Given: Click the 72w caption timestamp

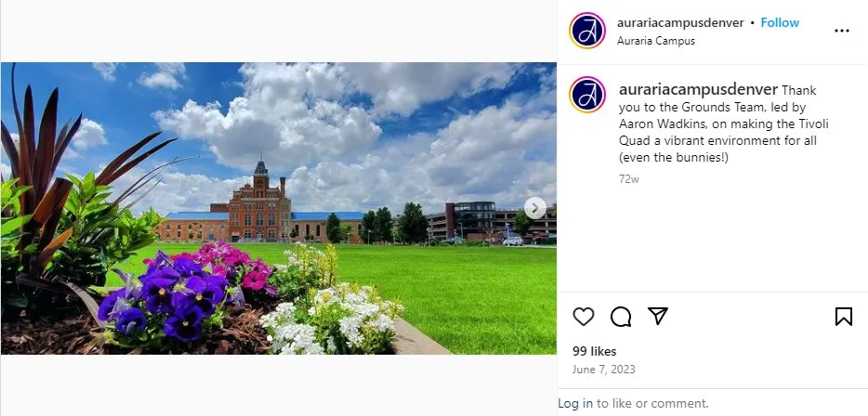Looking at the screenshot, I should 629,179.
